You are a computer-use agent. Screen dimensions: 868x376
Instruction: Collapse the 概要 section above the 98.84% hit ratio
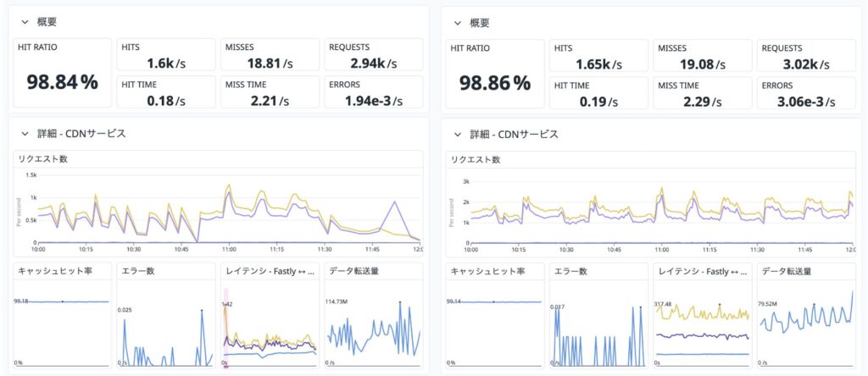point(25,23)
